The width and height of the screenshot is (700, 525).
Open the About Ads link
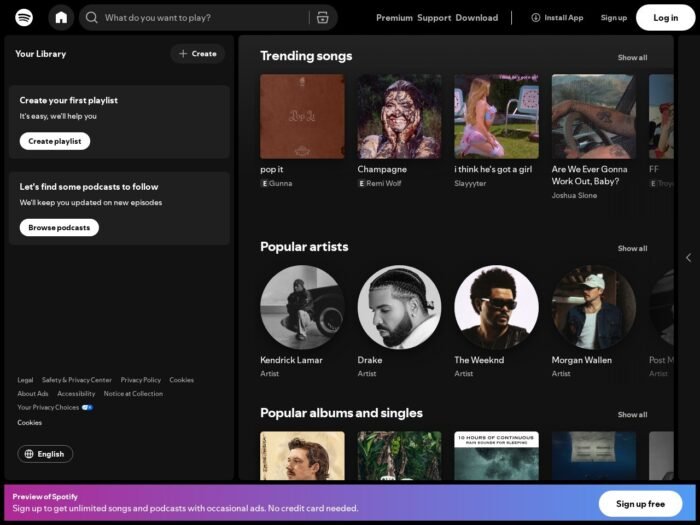[33, 394]
